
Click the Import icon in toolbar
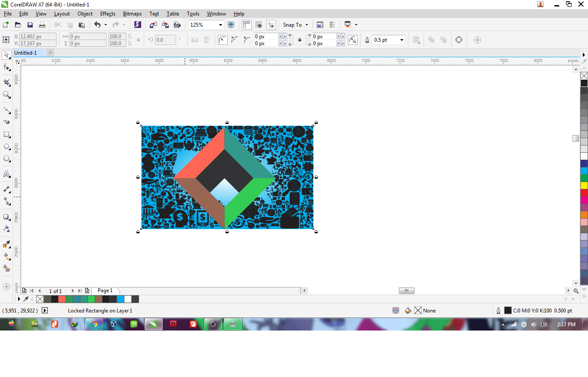[153, 25]
